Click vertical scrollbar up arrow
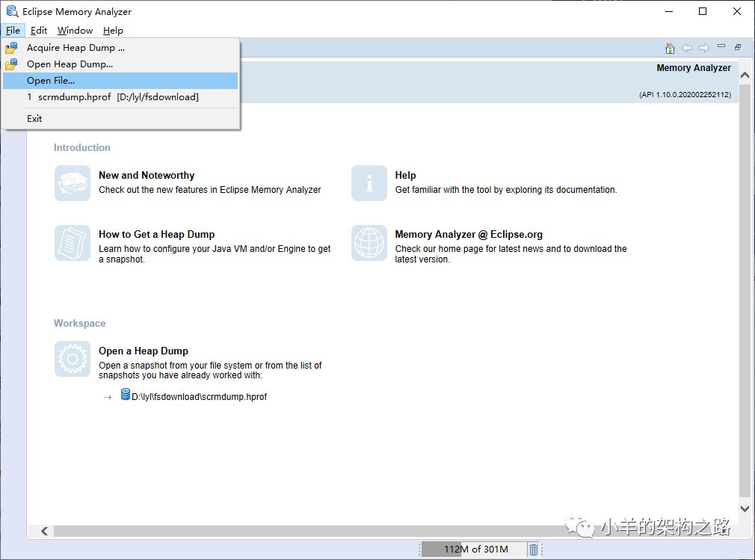The height and width of the screenshot is (560, 755). click(x=745, y=75)
